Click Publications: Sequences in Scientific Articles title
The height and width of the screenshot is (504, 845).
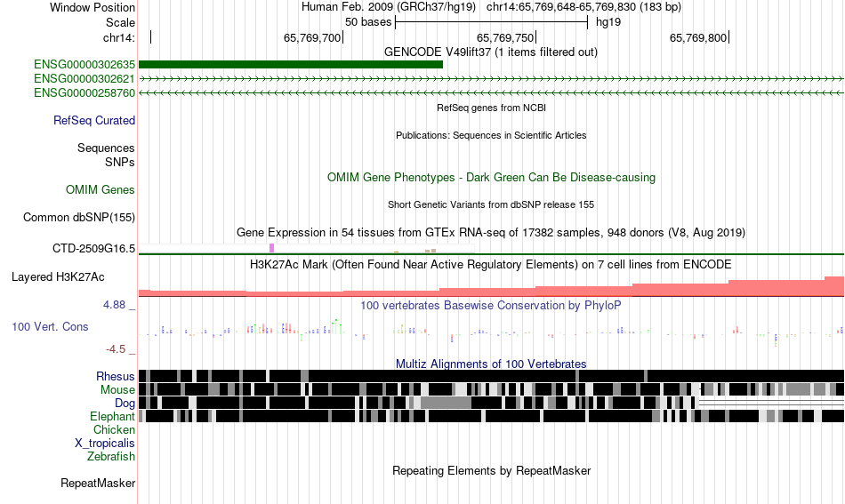pyautogui.click(x=491, y=135)
